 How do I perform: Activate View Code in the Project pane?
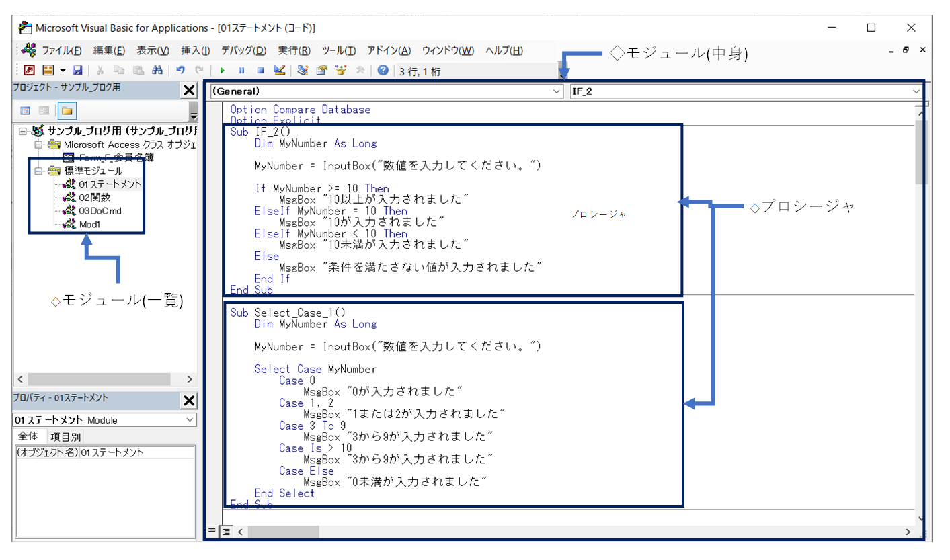[25, 111]
